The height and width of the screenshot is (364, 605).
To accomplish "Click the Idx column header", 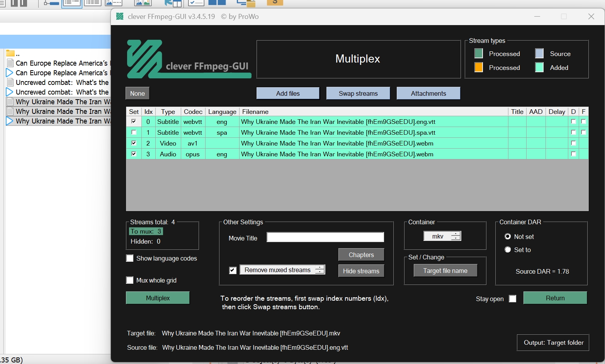I will pyautogui.click(x=148, y=112).
